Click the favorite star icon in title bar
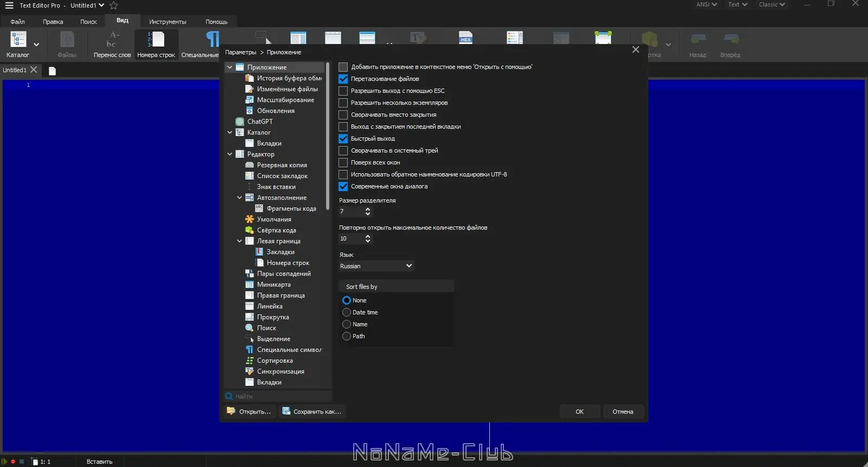The image size is (868, 467). 113,5
